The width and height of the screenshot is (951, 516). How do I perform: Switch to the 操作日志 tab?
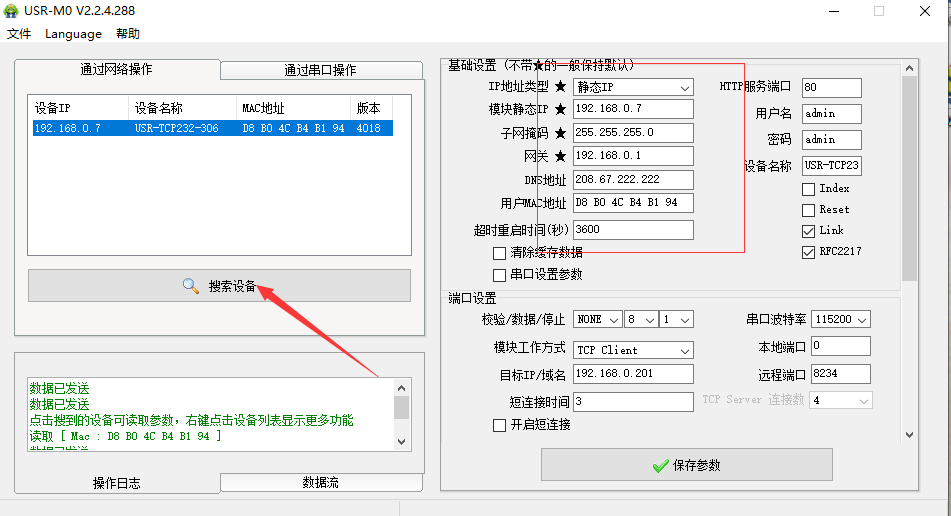click(117, 483)
